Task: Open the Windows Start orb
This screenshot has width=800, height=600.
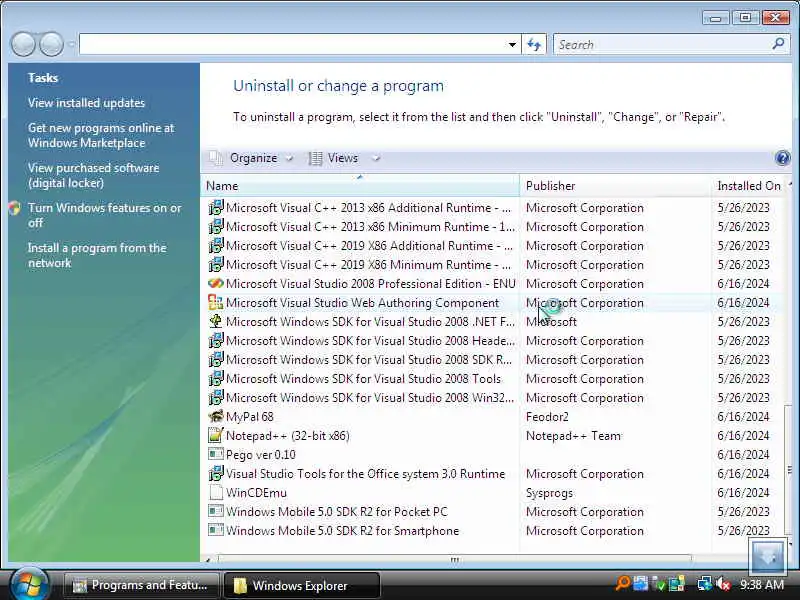Action: coord(30,585)
